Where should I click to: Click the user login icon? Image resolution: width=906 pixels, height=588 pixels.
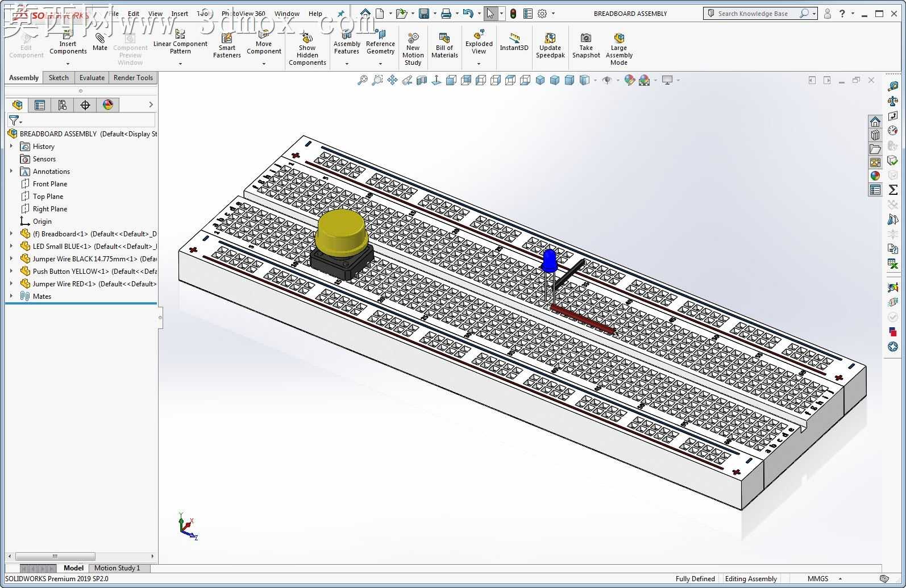827,13
